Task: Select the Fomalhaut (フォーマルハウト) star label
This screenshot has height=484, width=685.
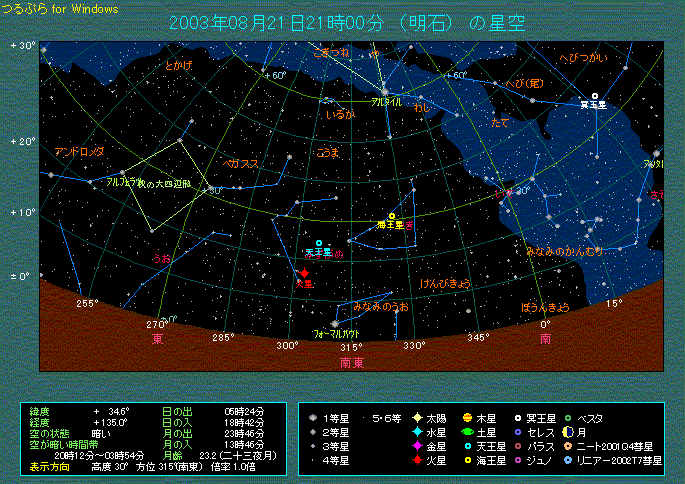Action: pyautogui.click(x=336, y=331)
